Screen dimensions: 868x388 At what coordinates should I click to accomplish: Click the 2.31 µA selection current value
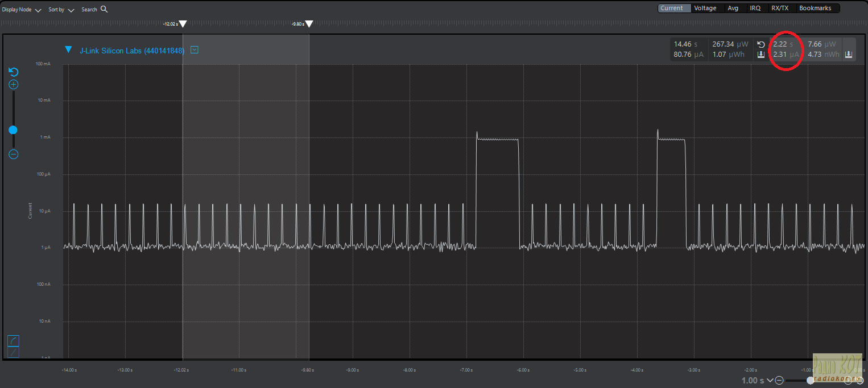point(786,55)
